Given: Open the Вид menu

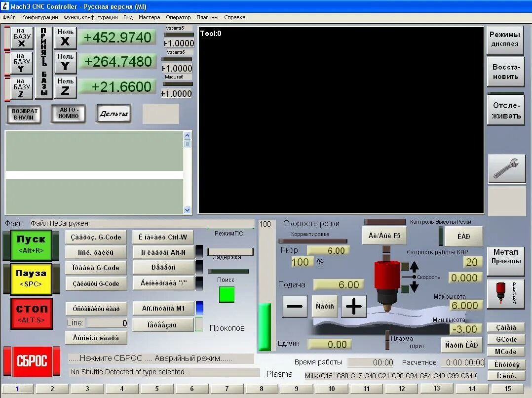Looking at the screenshot, I should tap(128, 17).
